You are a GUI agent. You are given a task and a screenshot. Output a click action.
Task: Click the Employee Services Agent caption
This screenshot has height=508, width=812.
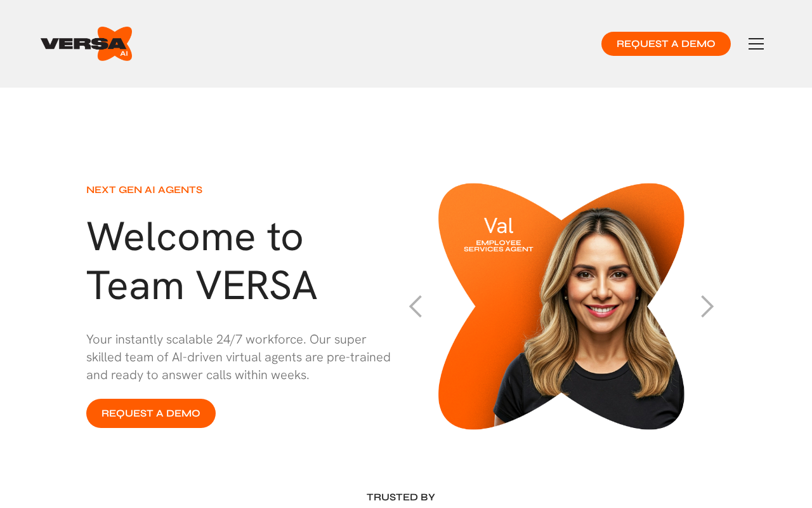pyautogui.click(x=499, y=246)
